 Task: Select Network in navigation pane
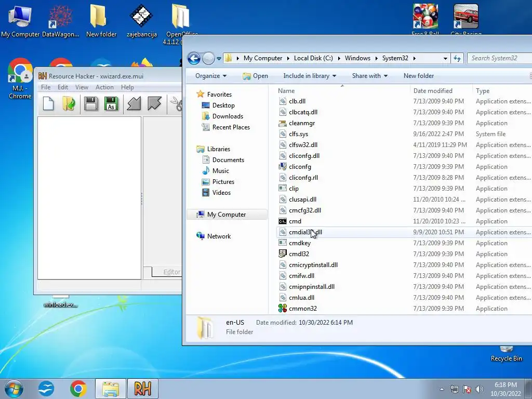pos(219,236)
